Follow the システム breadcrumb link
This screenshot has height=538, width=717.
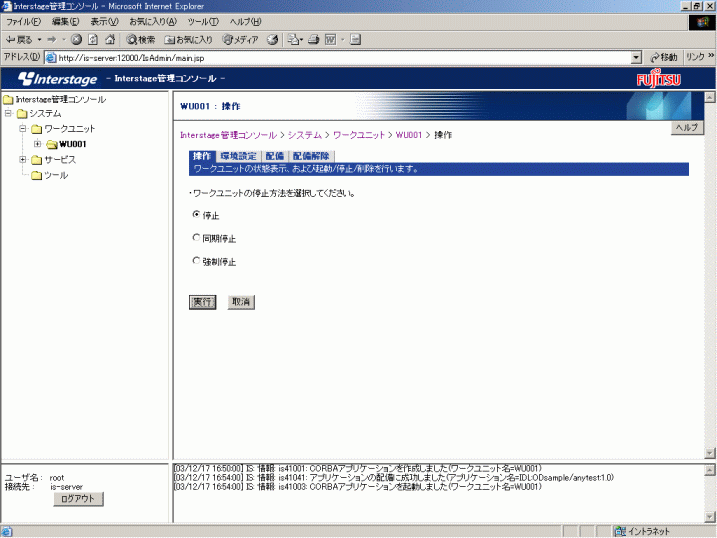[305, 135]
